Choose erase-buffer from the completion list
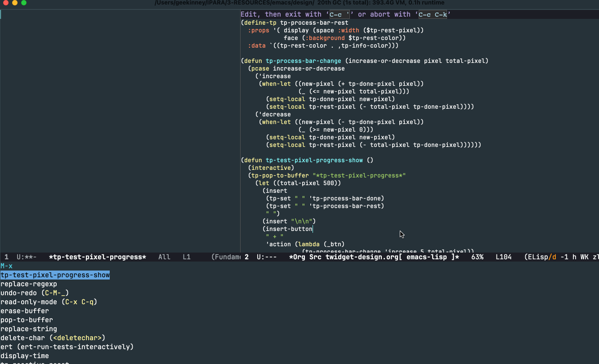Screen dimensions: 599x364 24,311
